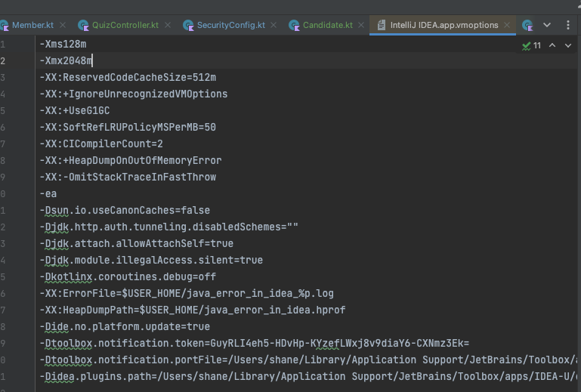Close the Candidate.kt tab
The image size is (581, 392).
point(361,25)
